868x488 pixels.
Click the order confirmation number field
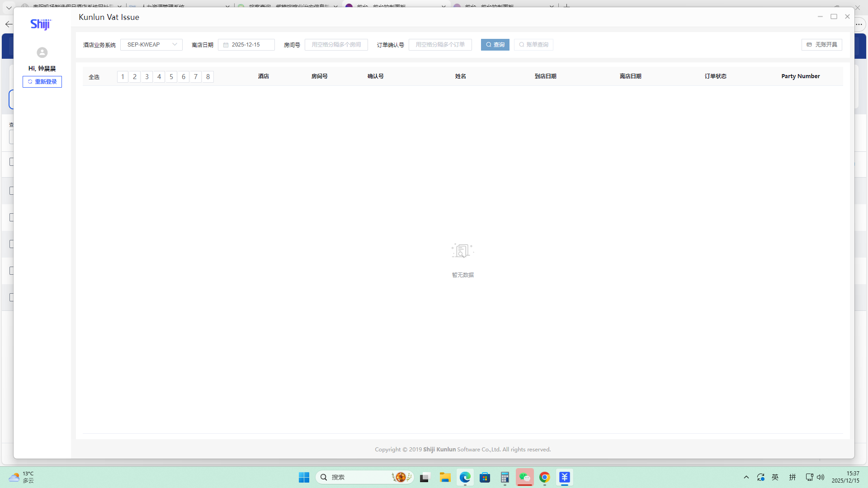point(440,45)
